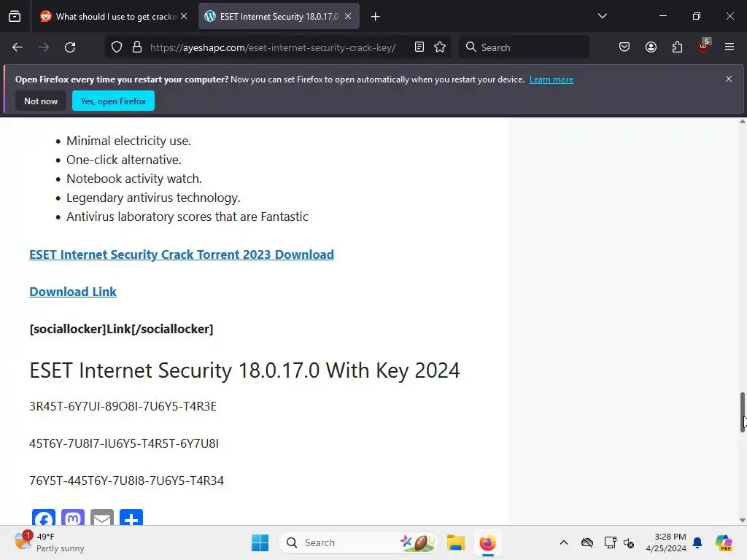Click heading 'ESET Internet Security 18.0.17.0 With Key 2024'
This screenshot has width=747, height=560.
(x=244, y=370)
